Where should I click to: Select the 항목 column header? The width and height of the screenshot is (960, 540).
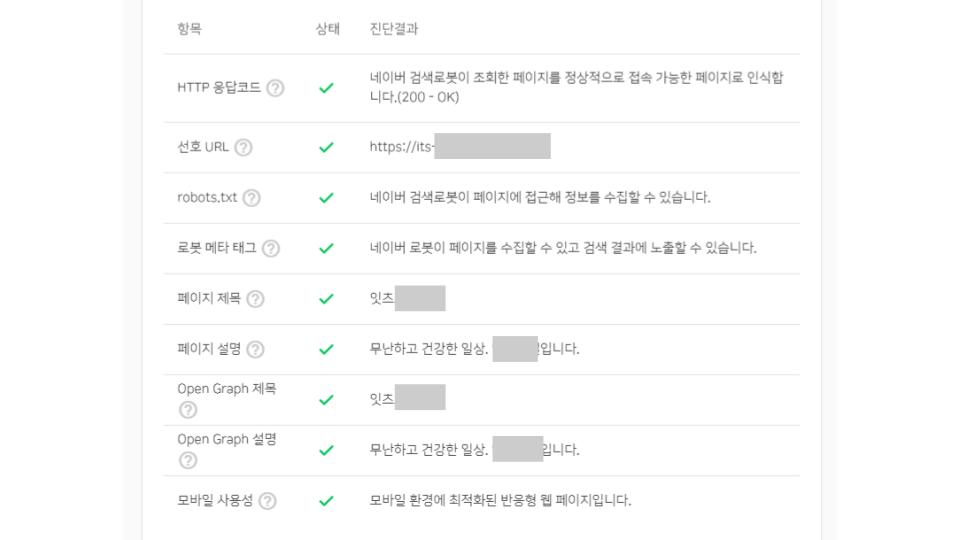tap(189, 29)
